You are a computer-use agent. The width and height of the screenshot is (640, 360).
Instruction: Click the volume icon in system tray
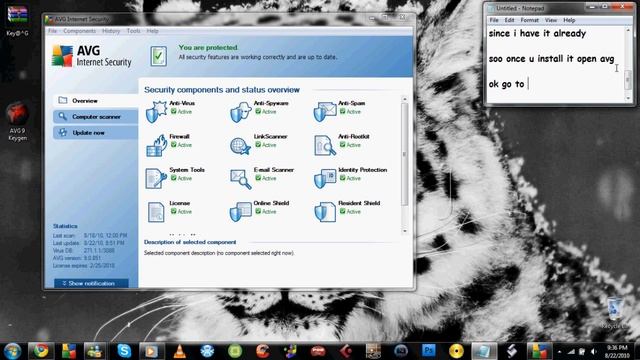tap(594, 351)
